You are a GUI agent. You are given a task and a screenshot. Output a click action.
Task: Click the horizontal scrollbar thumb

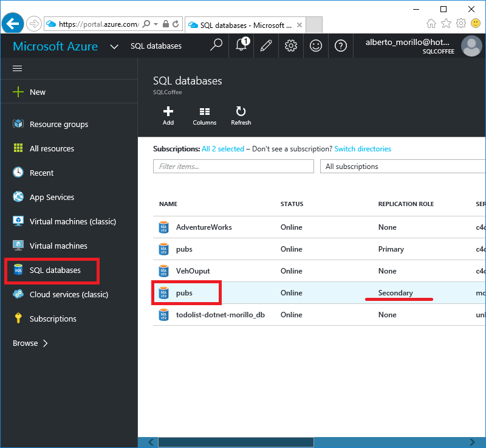[x=236, y=442]
